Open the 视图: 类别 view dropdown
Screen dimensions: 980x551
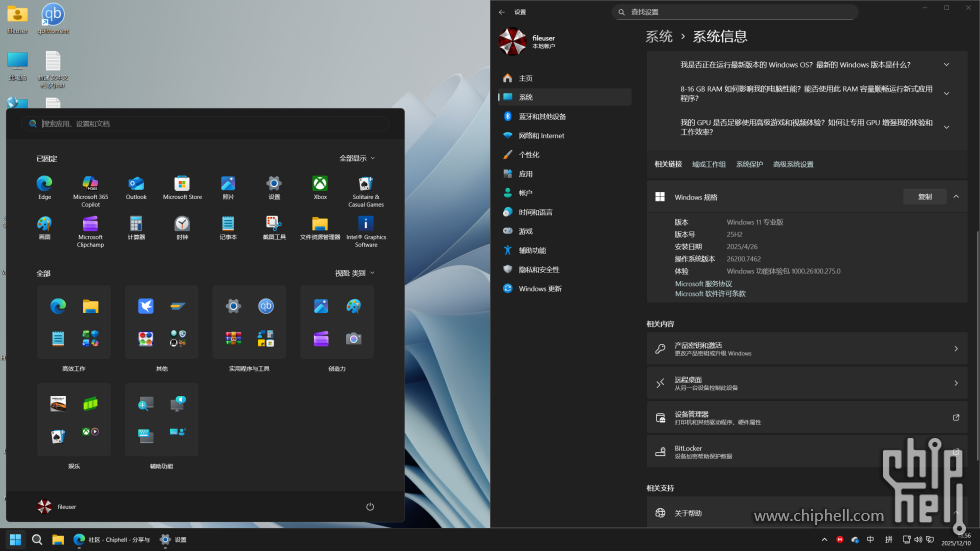pos(354,273)
